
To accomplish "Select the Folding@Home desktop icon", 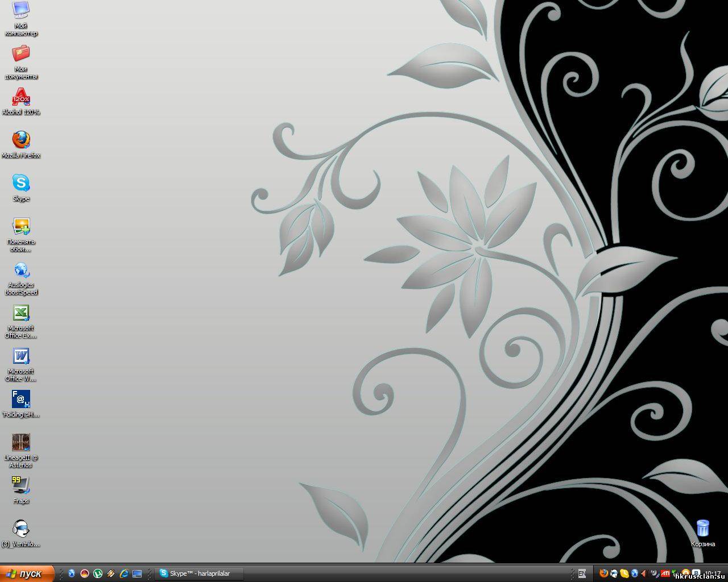I will (21, 400).
